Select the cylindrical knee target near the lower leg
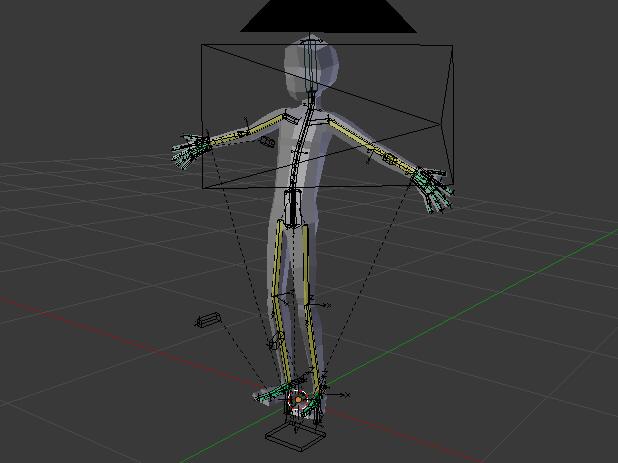618x463 pixels. click(276, 341)
